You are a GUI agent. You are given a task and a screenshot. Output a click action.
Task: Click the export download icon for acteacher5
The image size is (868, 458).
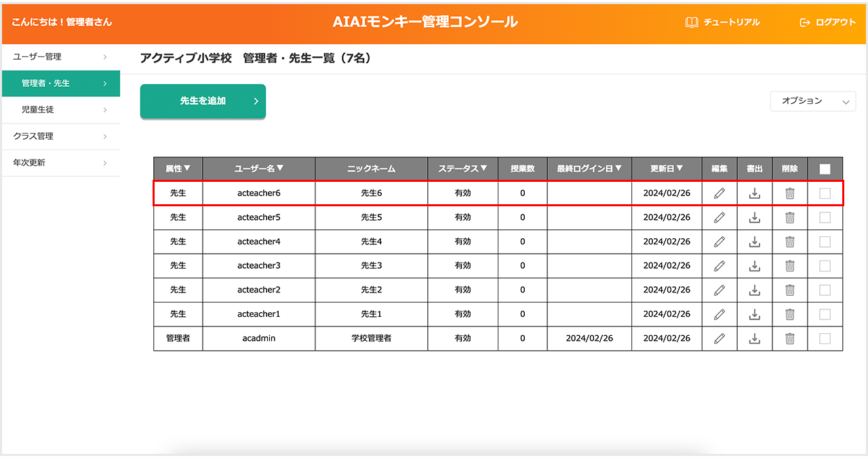(x=755, y=218)
